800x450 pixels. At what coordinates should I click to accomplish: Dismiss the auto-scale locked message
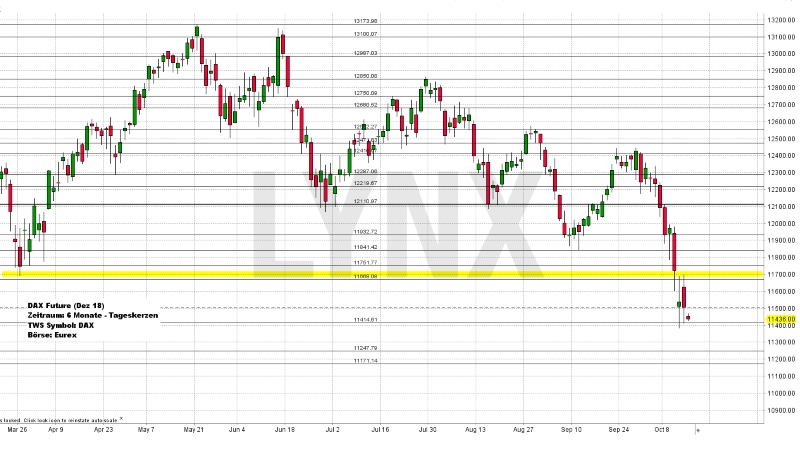tap(122, 419)
